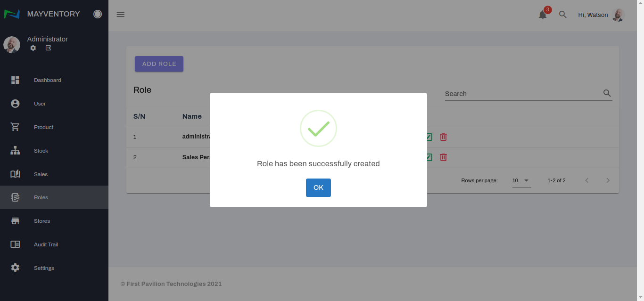Open the top bar search icon
Viewport: 644px width, 301px height.
[x=562, y=15]
